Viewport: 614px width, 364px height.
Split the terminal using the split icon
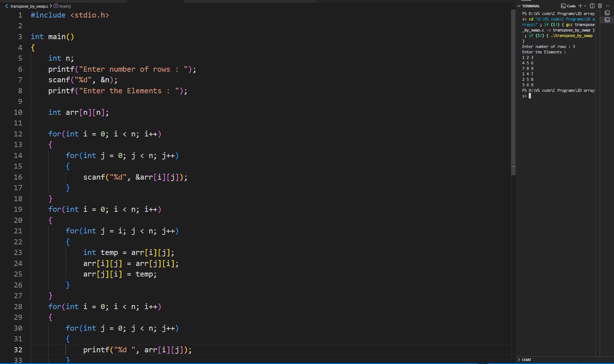point(593,6)
